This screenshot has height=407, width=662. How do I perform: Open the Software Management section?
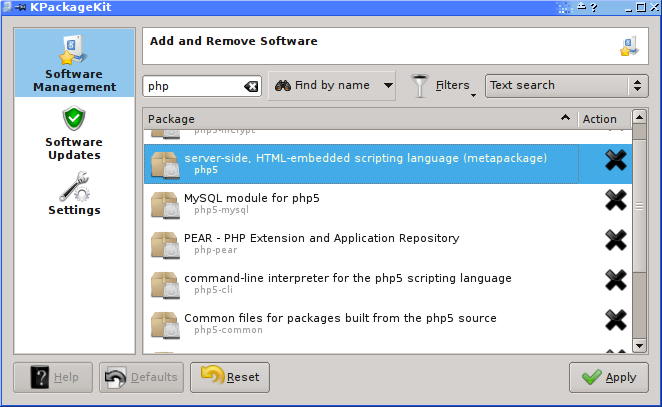click(74, 63)
